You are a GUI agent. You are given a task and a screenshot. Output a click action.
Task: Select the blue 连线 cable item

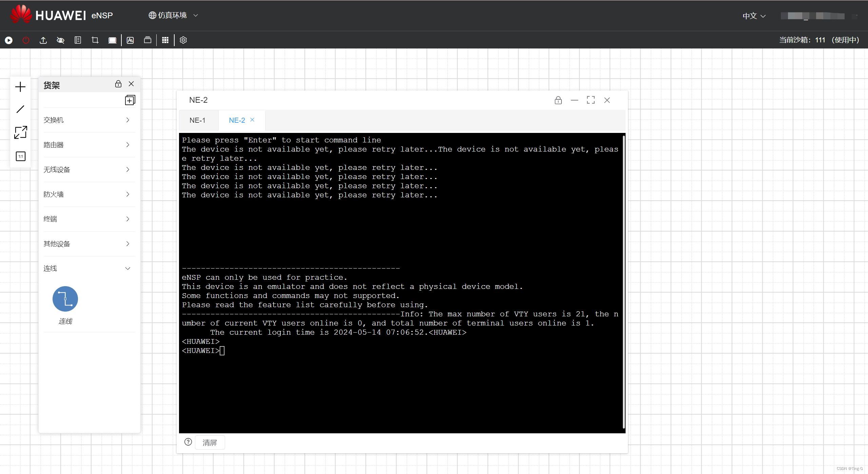pos(65,299)
